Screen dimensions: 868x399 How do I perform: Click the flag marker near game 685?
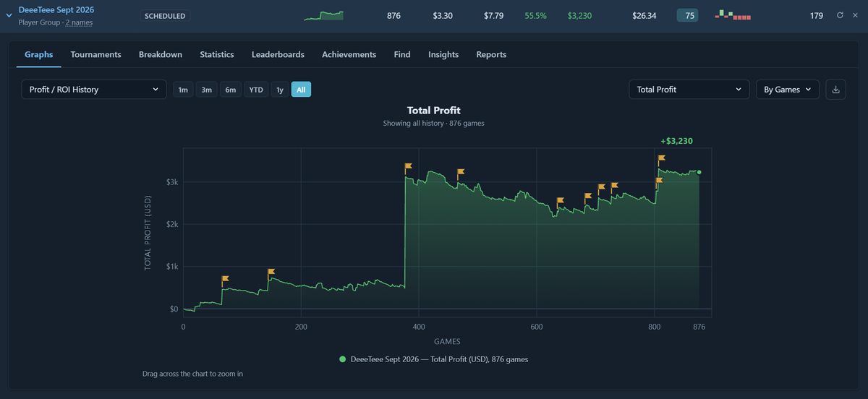587,196
